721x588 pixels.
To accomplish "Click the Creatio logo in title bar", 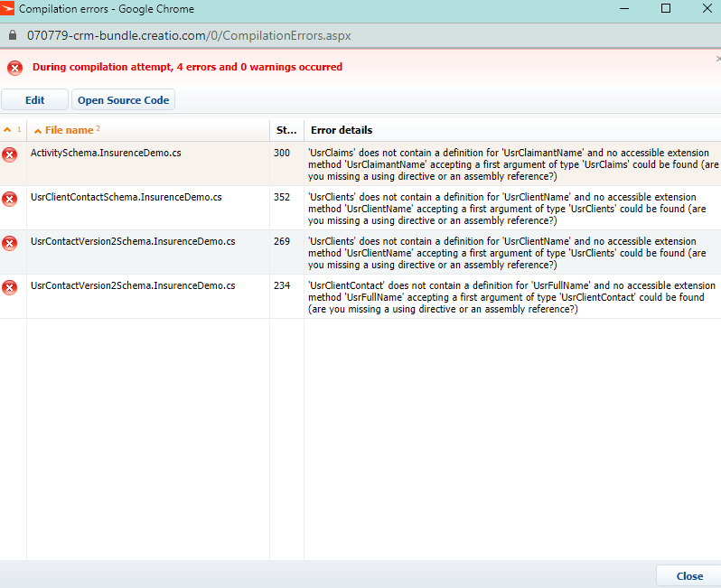I will click(x=7, y=9).
